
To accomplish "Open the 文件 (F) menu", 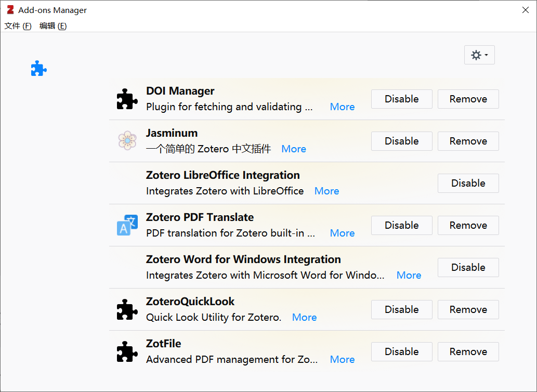I will pos(18,26).
